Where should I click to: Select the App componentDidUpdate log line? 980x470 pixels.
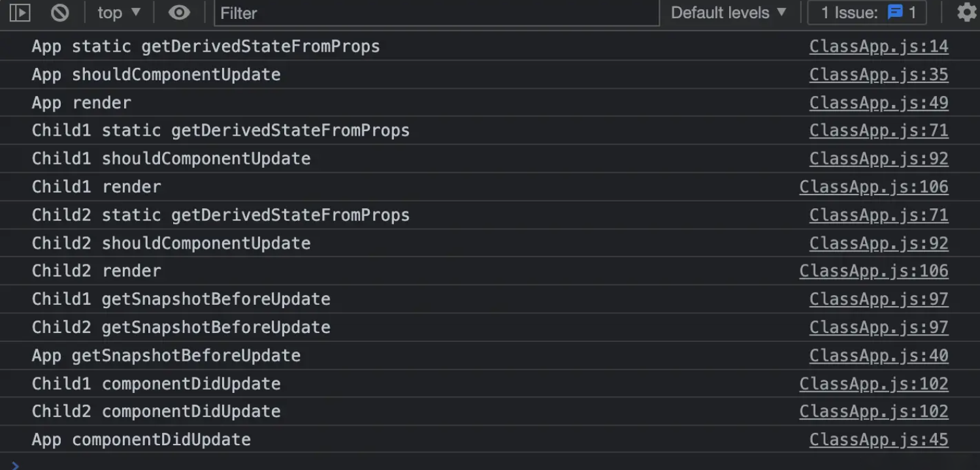[141, 439]
